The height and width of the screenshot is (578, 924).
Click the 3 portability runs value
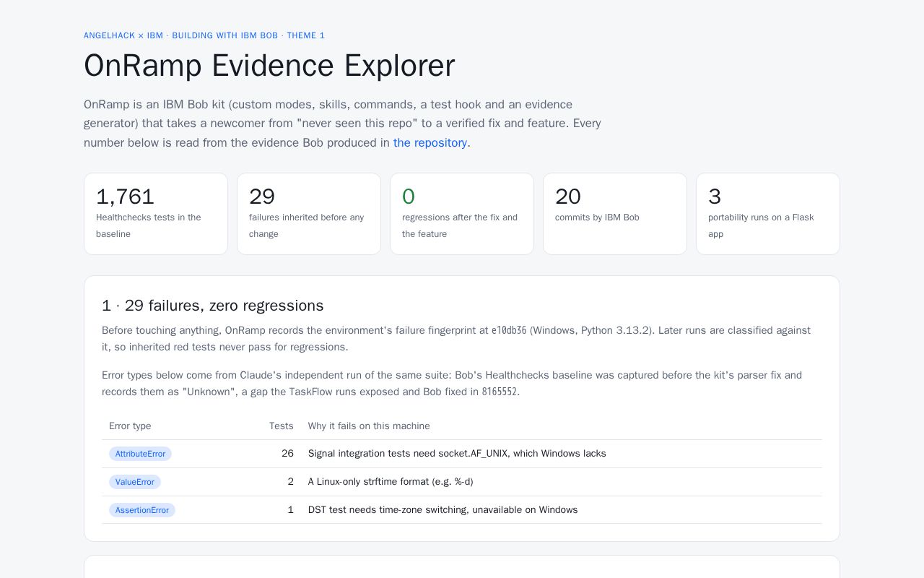[715, 197]
